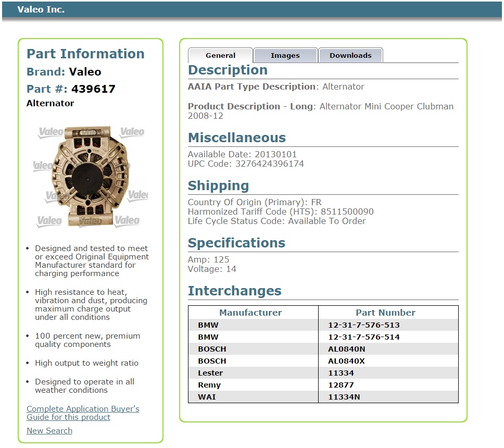Select the Lester 11334 interchange row
Viewport: 504px width, 448px height.
pyautogui.click(x=323, y=373)
